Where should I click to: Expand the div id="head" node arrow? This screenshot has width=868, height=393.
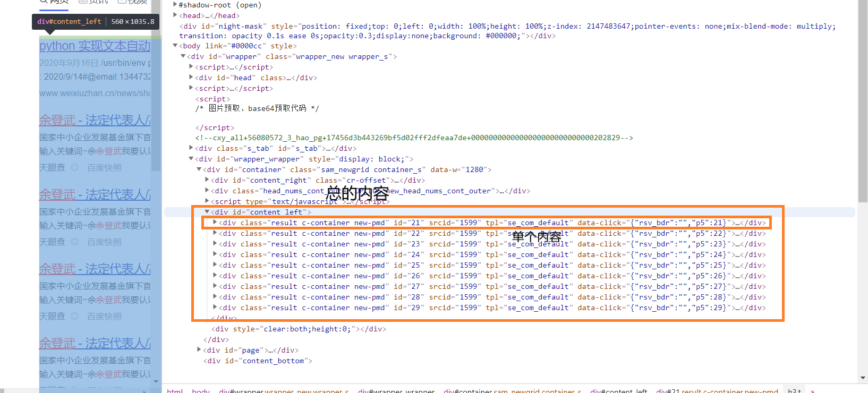coord(191,77)
